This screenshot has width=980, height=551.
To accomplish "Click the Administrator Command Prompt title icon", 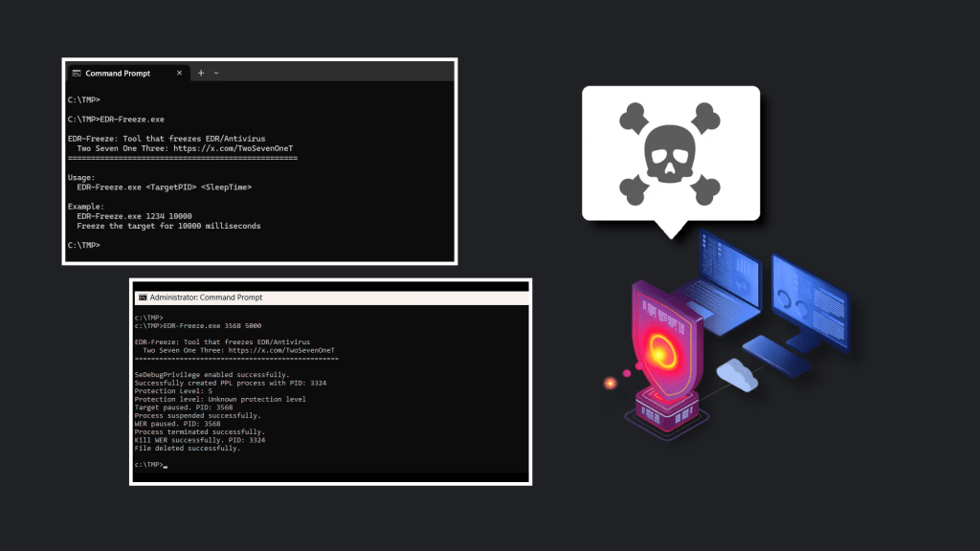I will (x=142, y=298).
